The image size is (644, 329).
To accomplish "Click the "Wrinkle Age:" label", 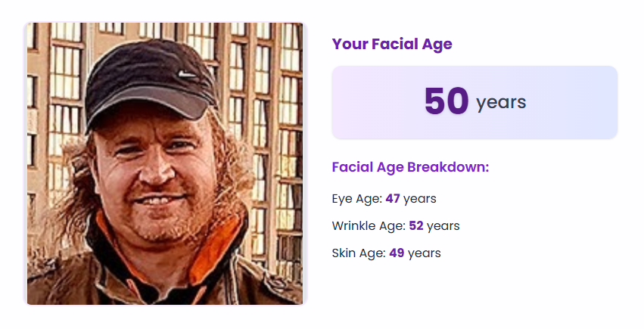I will point(369,226).
